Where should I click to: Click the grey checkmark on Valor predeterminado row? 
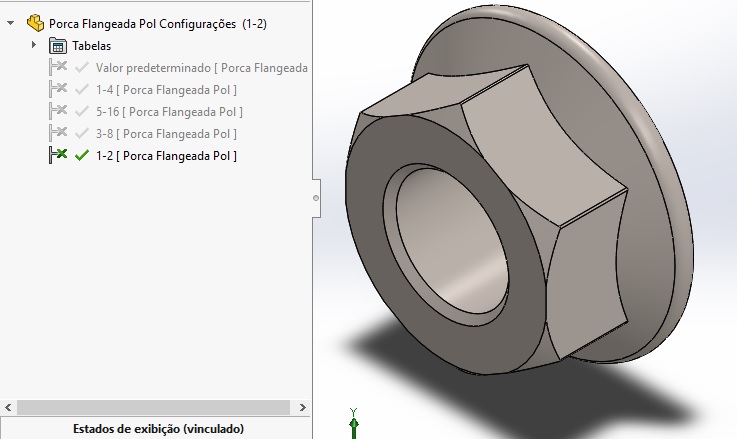tap(82, 67)
